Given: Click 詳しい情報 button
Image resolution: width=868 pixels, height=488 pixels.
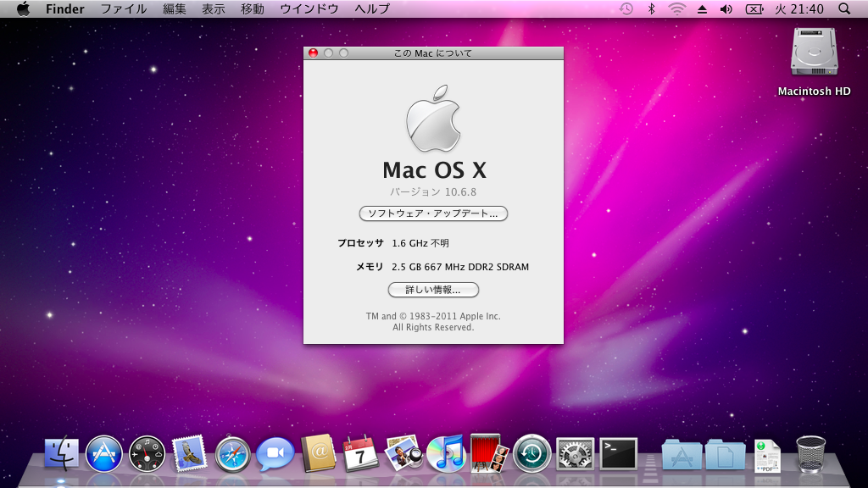Looking at the screenshot, I should pyautogui.click(x=433, y=290).
